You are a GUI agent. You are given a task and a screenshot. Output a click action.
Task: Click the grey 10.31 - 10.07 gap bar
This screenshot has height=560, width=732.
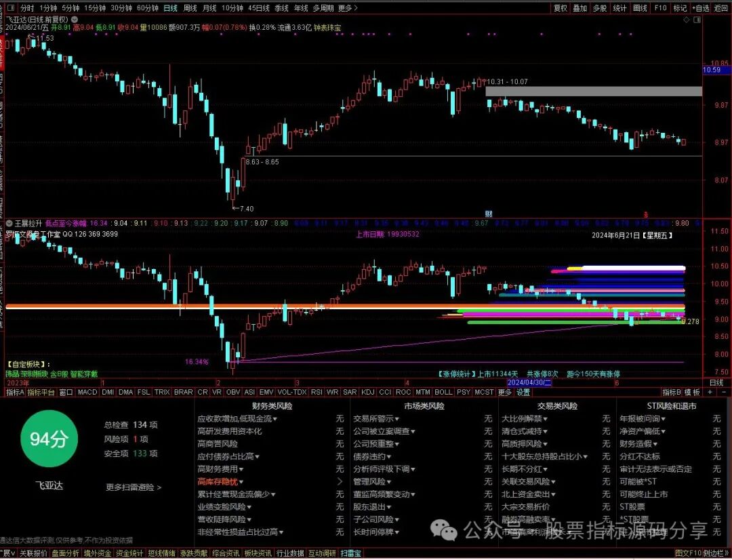(594, 92)
